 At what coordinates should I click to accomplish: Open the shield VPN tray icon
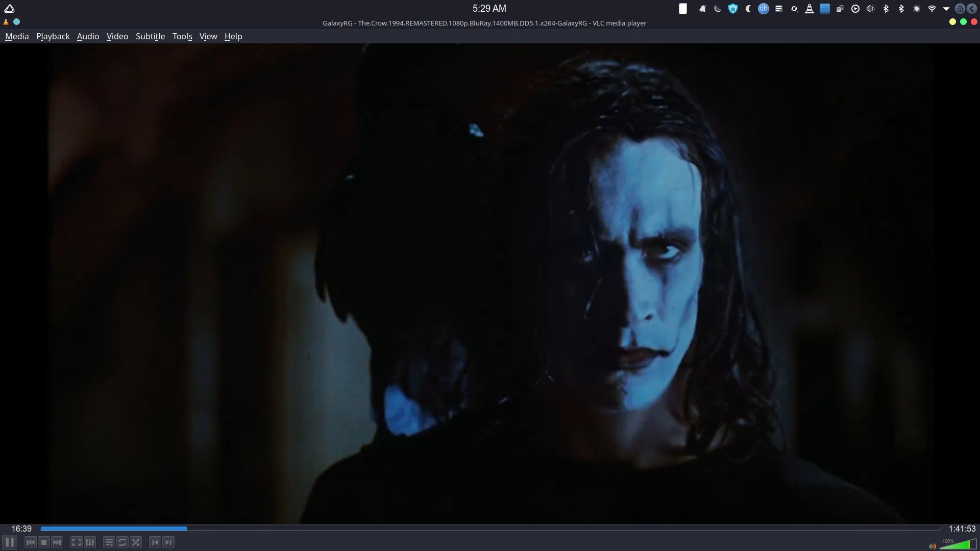click(x=733, y=9)
